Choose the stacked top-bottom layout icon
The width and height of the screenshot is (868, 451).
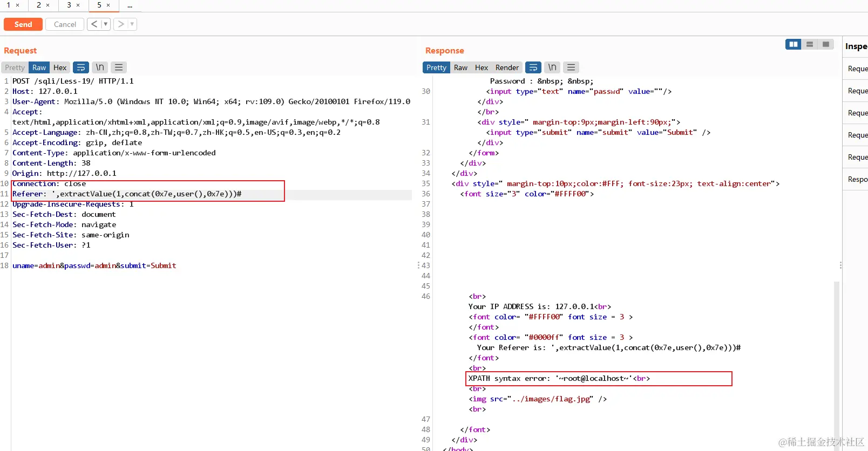tap(810, 44)
